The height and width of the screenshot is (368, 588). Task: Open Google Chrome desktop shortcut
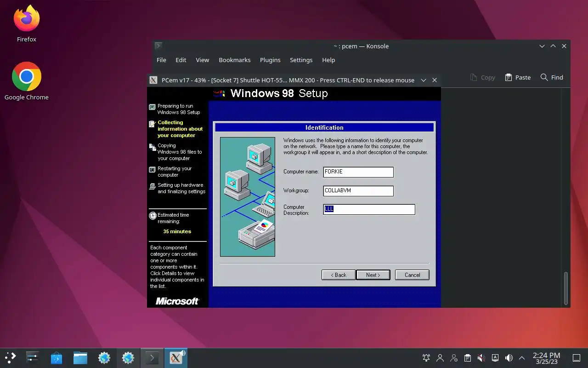click(x=27, y=81)
